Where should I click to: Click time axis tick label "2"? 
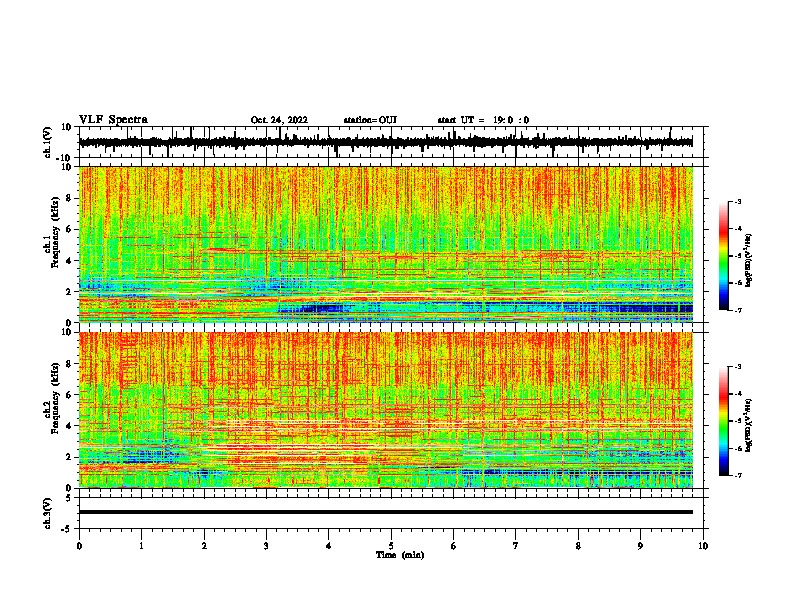click(x=204, y=546)
